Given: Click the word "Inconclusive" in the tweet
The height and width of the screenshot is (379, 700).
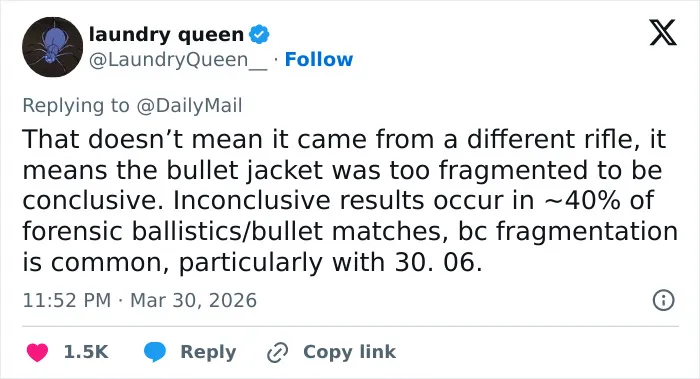Looking at the screenshot, I should (x=253, y=200).
